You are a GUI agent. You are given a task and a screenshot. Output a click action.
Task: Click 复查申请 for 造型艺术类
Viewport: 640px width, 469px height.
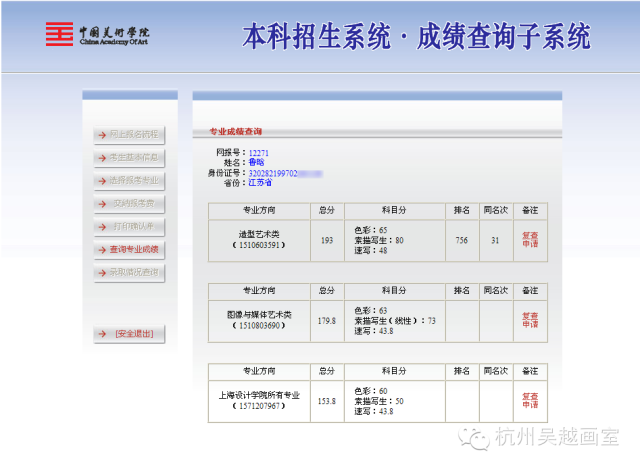point(530,240)
